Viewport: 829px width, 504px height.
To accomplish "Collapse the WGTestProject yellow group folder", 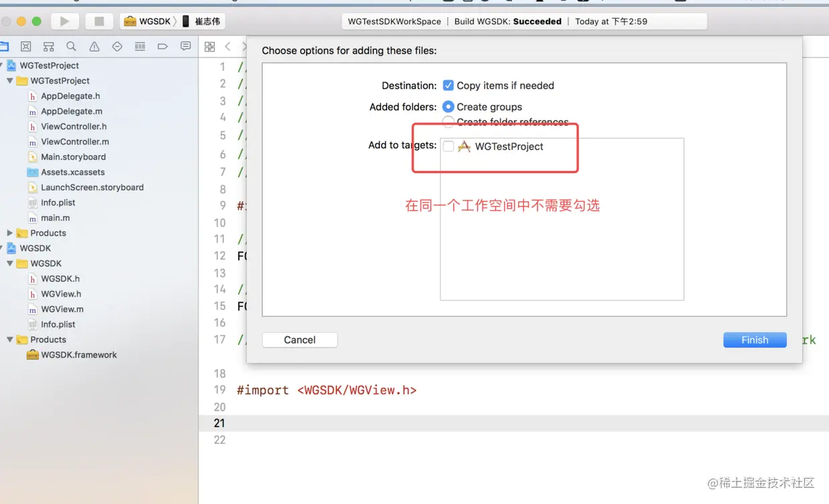I will coord(10,81).
